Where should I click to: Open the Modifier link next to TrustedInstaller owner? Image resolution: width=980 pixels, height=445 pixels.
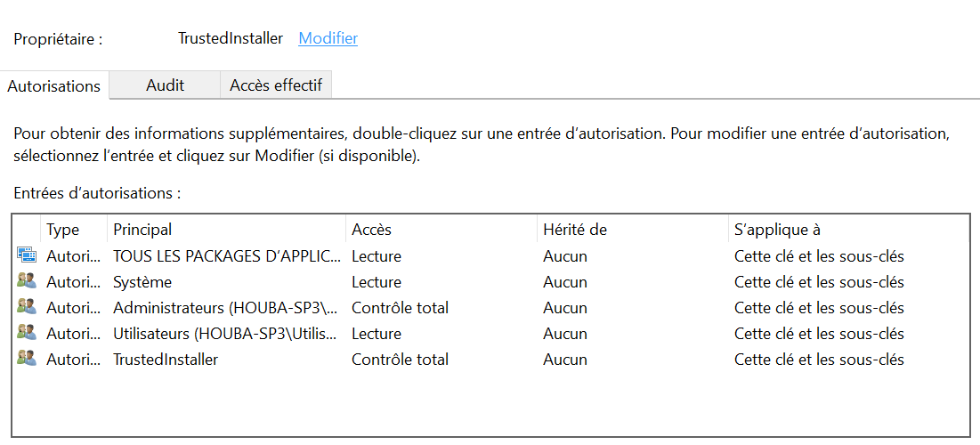[328, 38]
